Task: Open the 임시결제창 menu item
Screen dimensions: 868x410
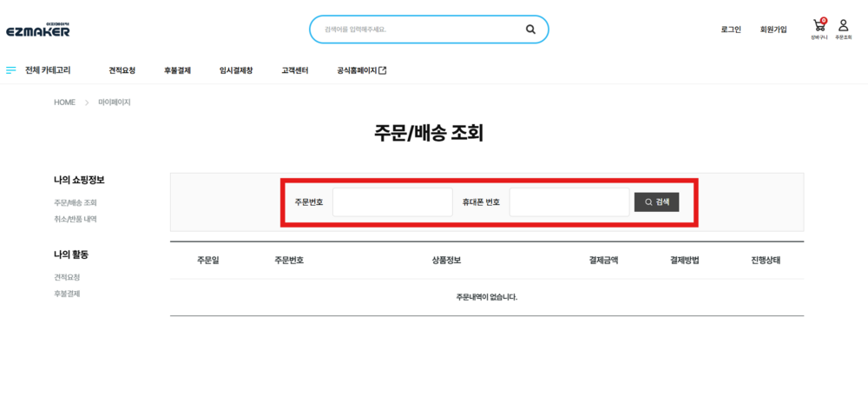Action: [236, 70]
